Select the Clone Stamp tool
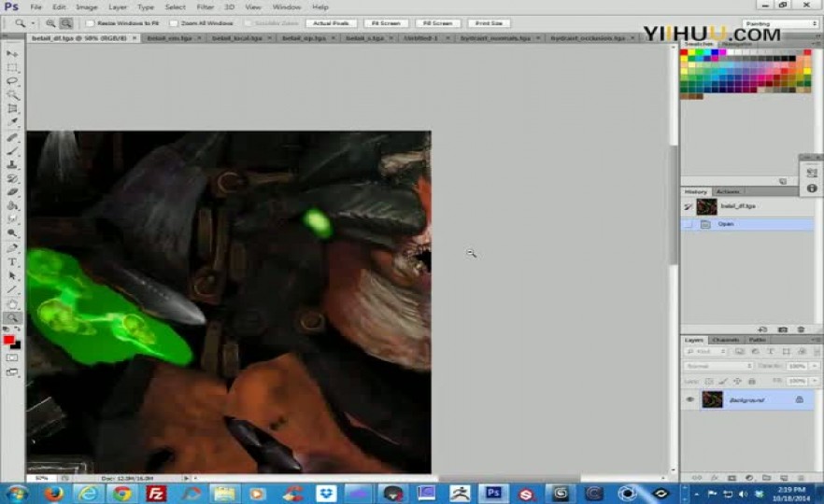The image size is (824, 504). [x=12, y=165]
